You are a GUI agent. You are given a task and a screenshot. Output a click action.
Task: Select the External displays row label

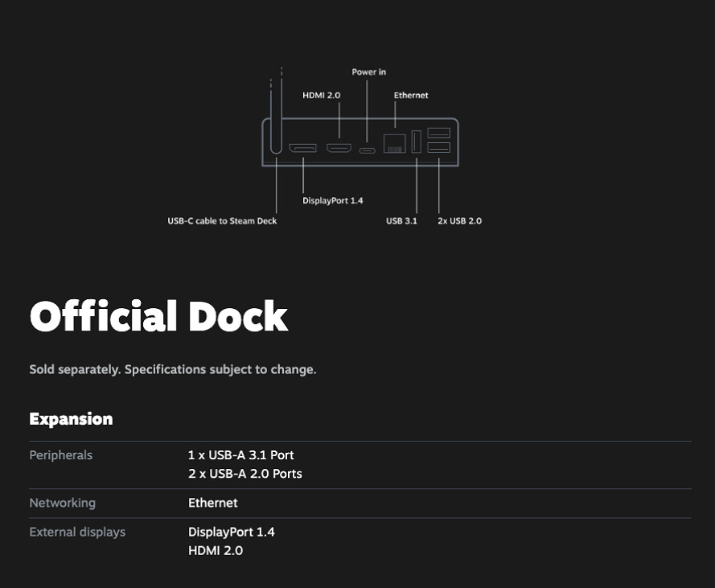click(x=77, y=532)
